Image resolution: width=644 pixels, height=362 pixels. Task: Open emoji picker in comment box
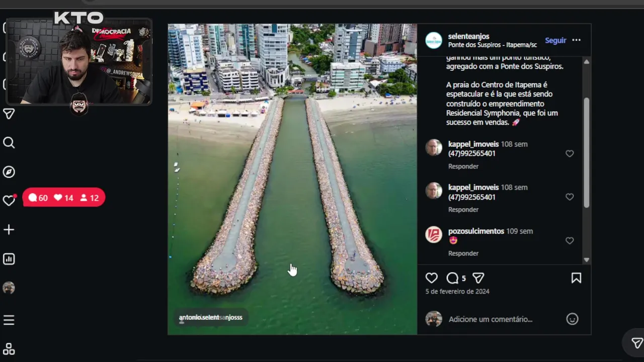click(x=572, y=319)
